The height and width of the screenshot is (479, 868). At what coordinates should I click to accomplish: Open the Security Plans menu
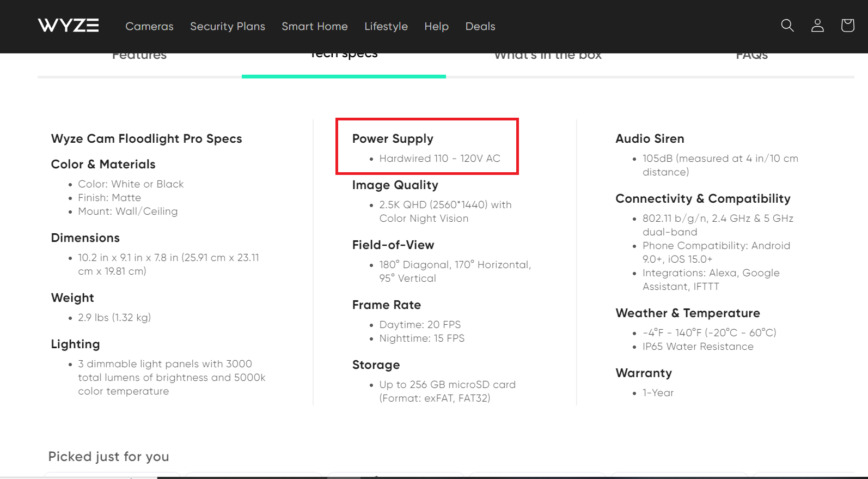point(228,26)
